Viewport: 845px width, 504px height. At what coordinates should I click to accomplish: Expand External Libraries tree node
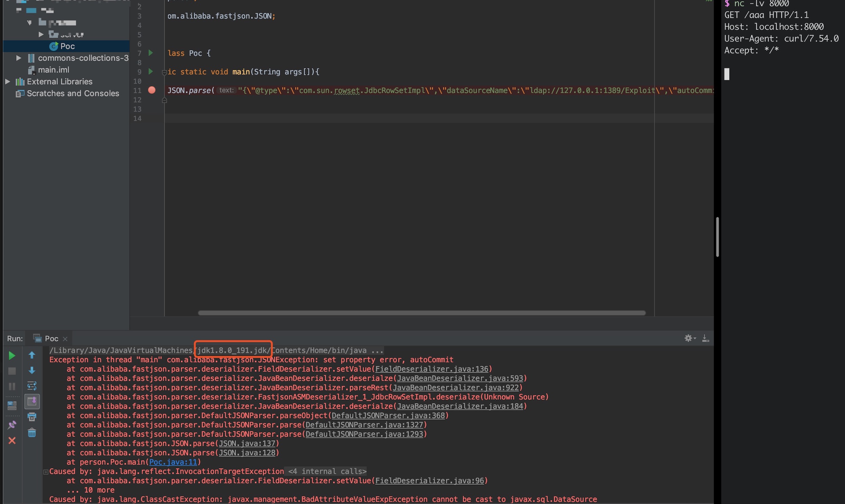click(7, 82)
